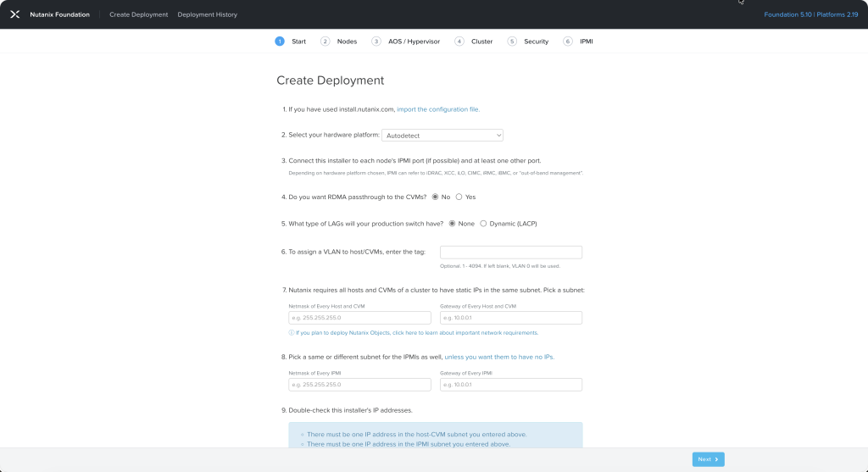Click the Next button
The width and height of the screenshot is (868, 472).
(x=708, y=459)
